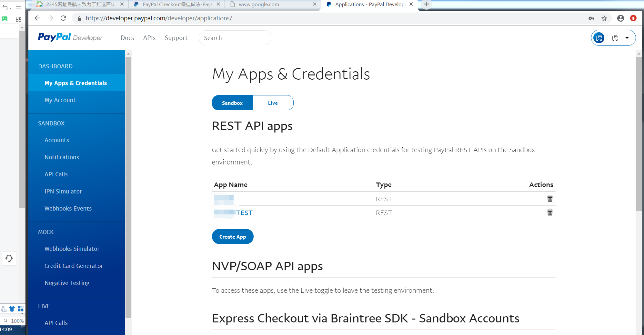Screen dimensions: 644x335
Task: Open Credit Card Generator in sidebar
Action: click(74, 266)
